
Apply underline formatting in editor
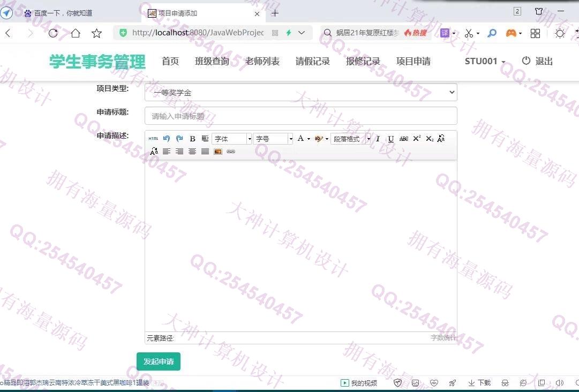pos(390,139)
